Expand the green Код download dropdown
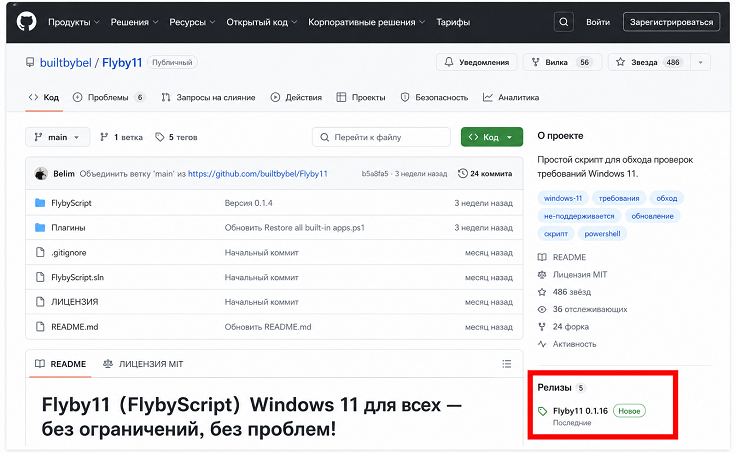 click(509, 137)
